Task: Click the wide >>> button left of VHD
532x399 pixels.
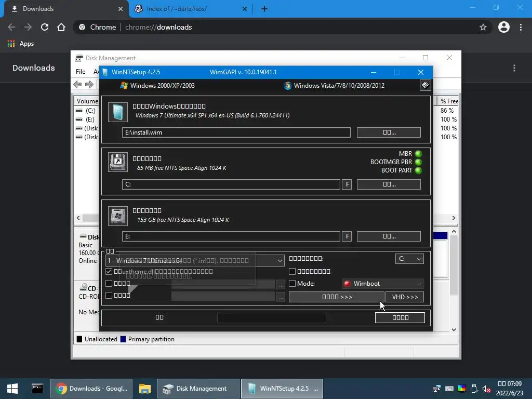Action: (x=337, y=297)
